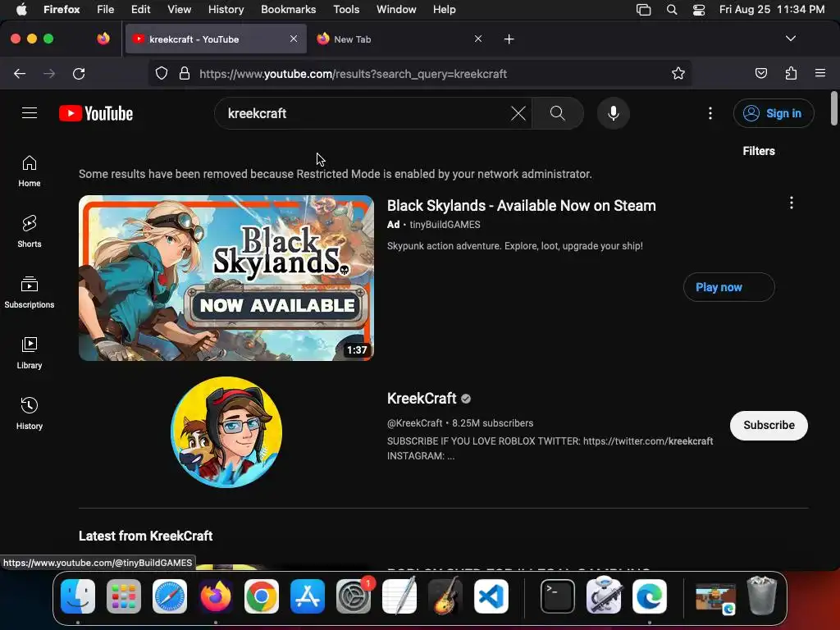Viewport: 840px width, 630px height.
Task: Open the Tools menu
Action: pyautogui.click(x=346, y=10)
